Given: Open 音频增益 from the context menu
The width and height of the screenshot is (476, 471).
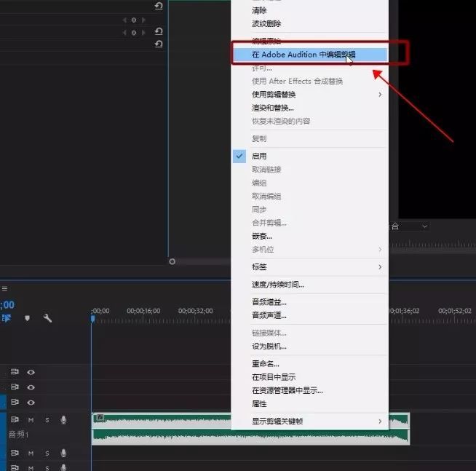Looking at the screenshot, I should click(x=269, y=301).
